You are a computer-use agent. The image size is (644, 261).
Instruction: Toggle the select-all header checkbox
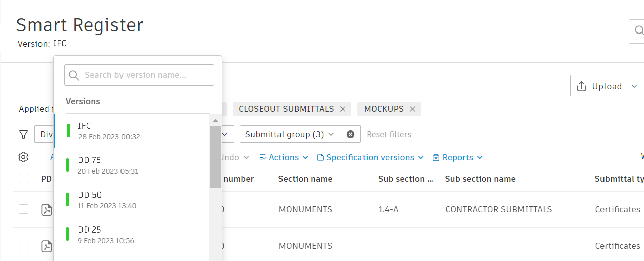[24, 179]
